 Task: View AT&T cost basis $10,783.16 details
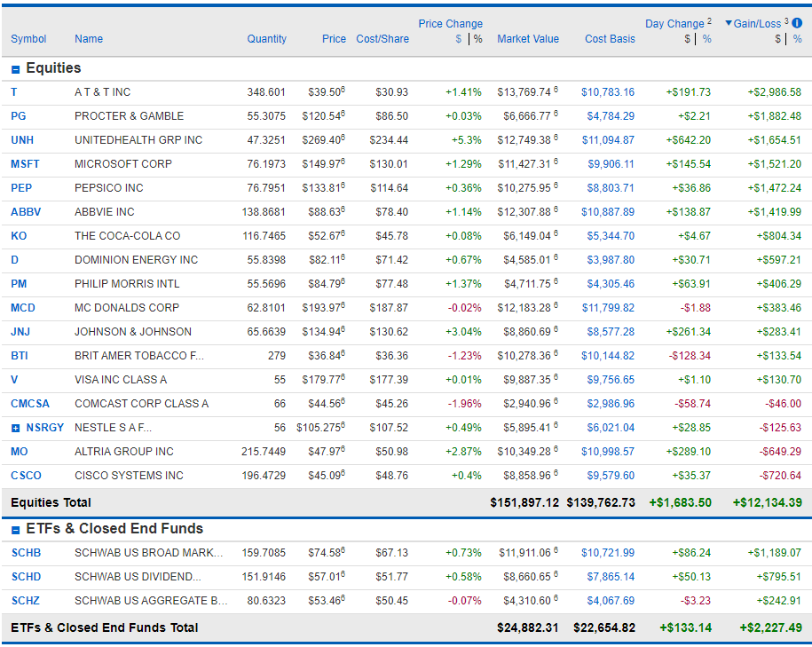pyautogui.click(x=607, y=92)
